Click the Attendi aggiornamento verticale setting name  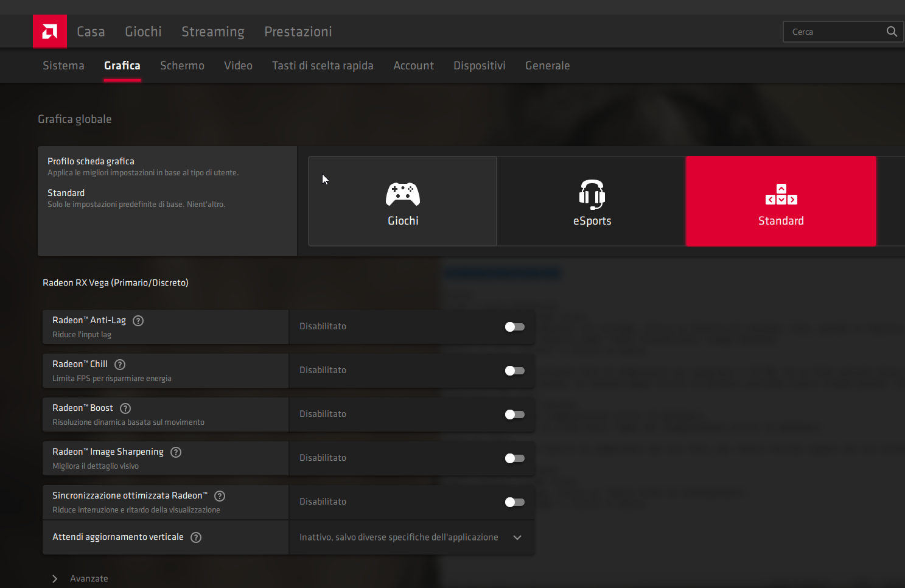click(x=118, y=537)
